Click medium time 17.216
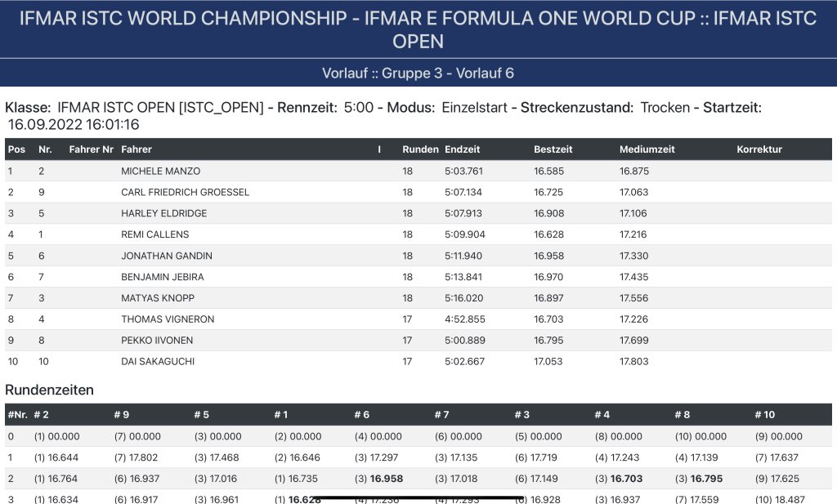The width and height of the screenshot is (837, 504). (x=633, y=234)
